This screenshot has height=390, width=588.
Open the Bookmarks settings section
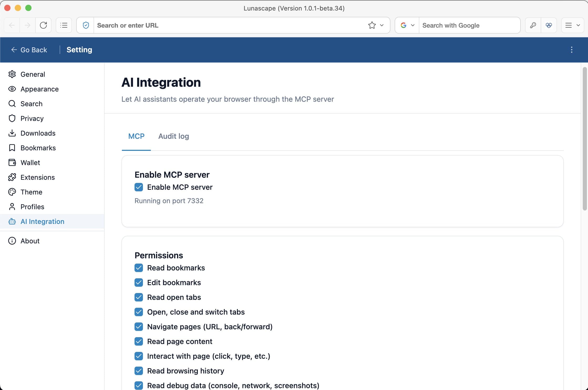tap(52, 148)
